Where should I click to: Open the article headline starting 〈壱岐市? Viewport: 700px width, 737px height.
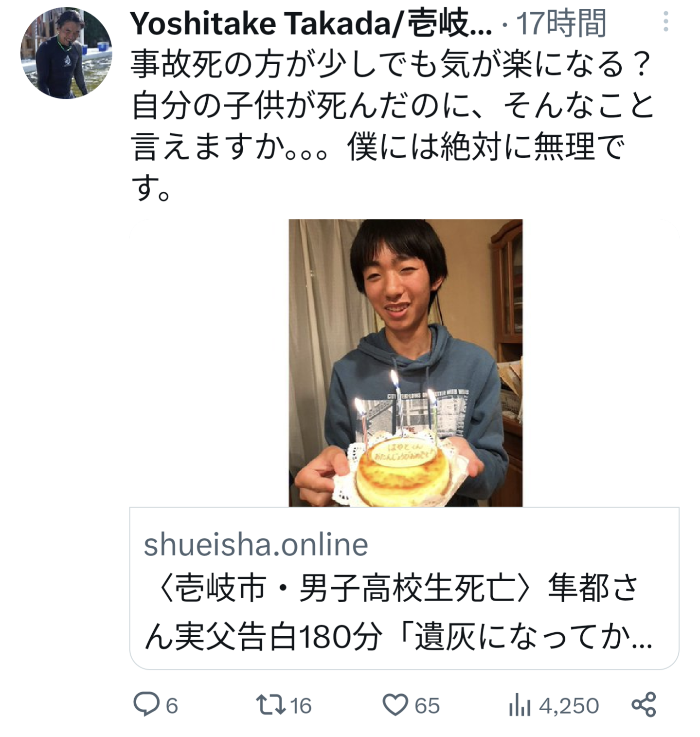398,611
